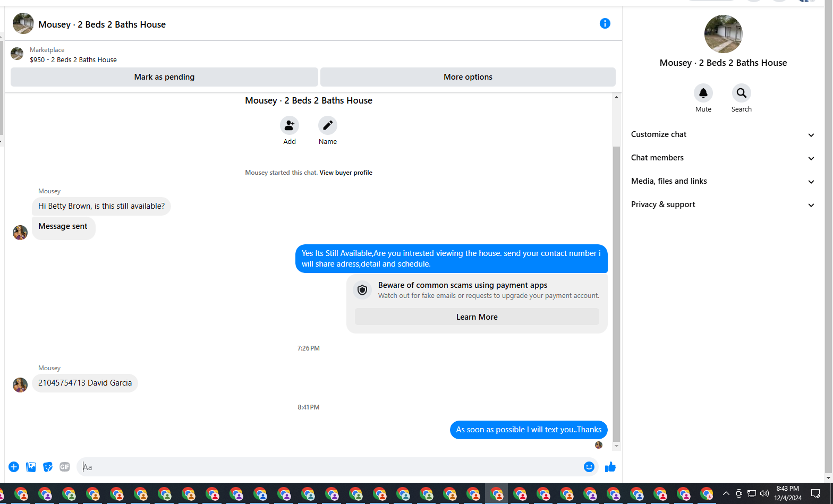Open more actions with the plus icon
Viewport: 833px width, 504px height.
click(14, 467)
